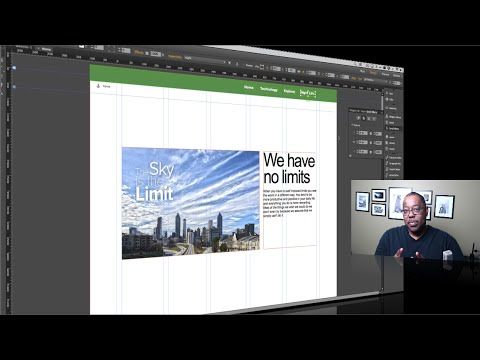Image resolution: width=480 pixels, height=360 pixels.
Task: Click the Sign Up button in navigation bar
Action: click(308, 93)
